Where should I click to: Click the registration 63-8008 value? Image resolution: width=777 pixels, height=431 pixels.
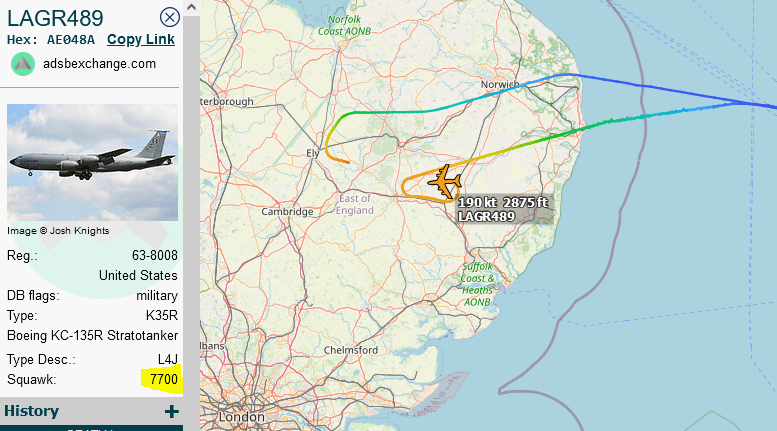[155, 255]
